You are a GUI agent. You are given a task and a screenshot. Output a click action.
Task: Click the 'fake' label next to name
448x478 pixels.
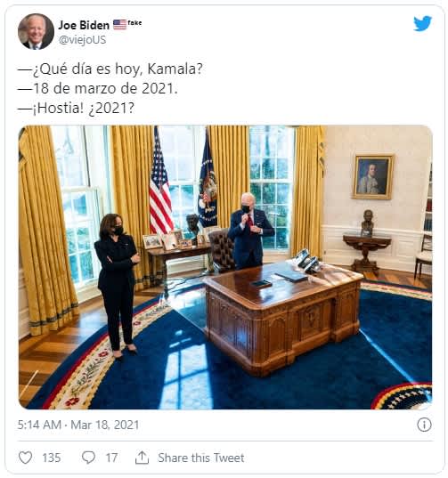(134, 23)
